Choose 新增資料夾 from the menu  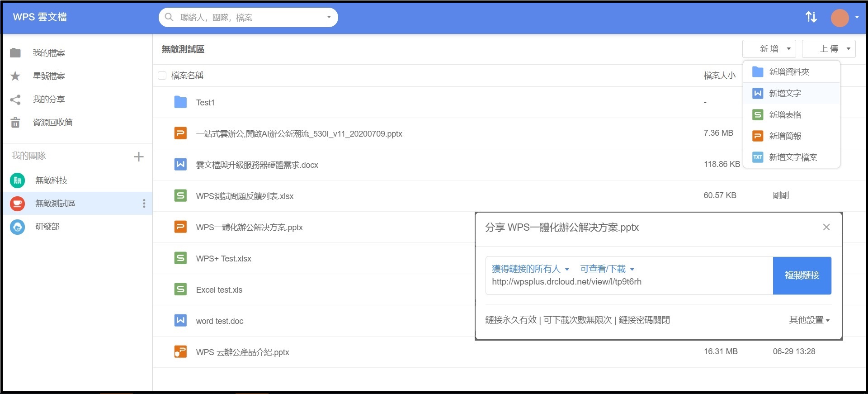789,72
